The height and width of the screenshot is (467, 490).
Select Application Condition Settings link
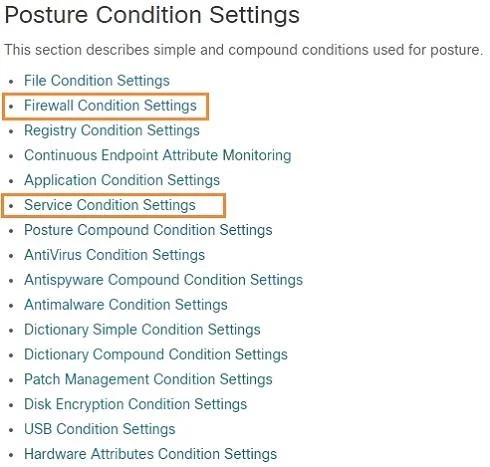click(122, 180)
